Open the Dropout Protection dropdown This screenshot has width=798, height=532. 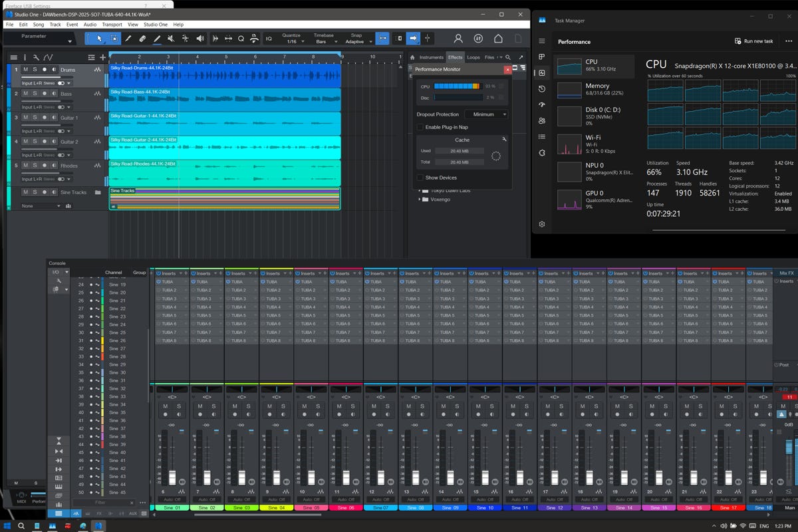coord(486,114)
